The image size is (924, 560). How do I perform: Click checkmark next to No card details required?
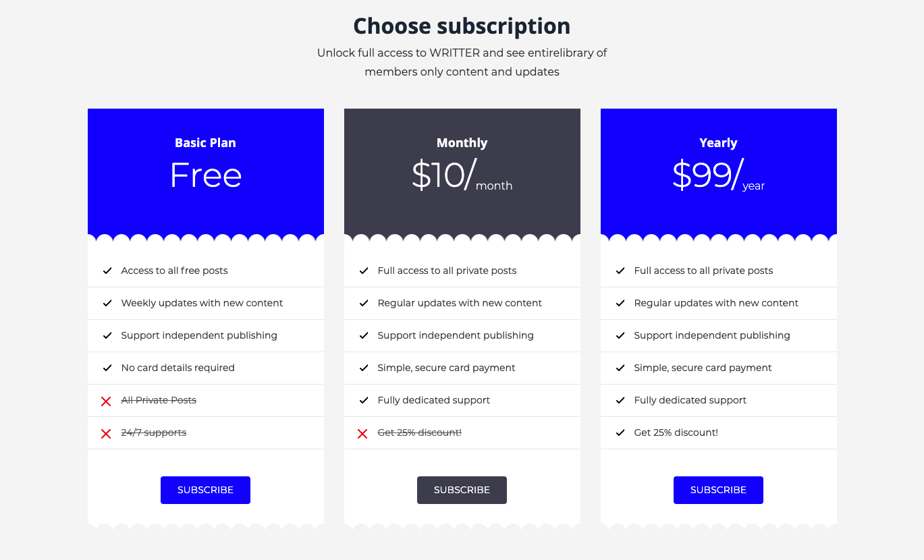[x=107, y=368]
